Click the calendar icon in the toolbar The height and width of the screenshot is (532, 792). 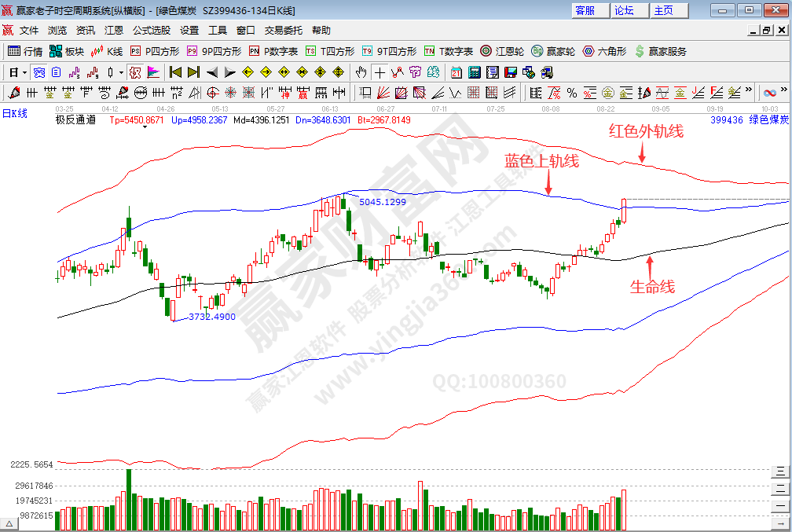456,72
